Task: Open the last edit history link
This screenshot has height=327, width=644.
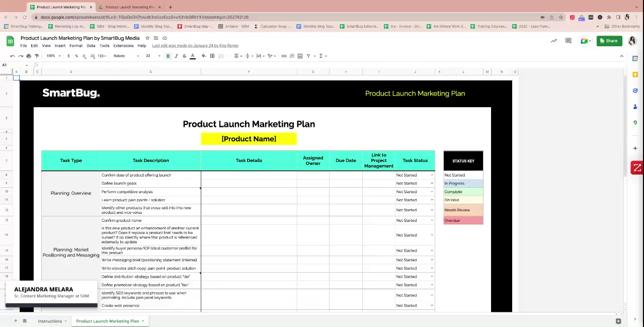Action: tap(195, 46)
